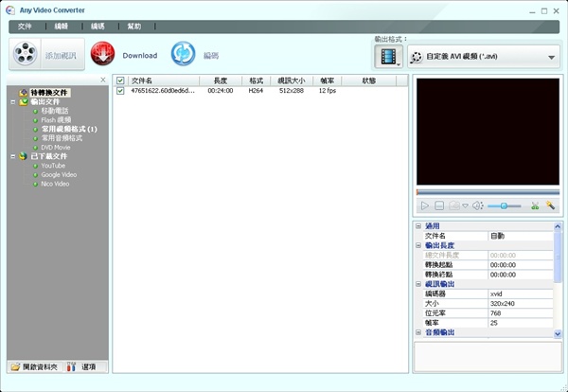Click the 開啟資料夾 open folder button
The width and height of the screenshot is (568, 392).
click(x=35, y=366)
